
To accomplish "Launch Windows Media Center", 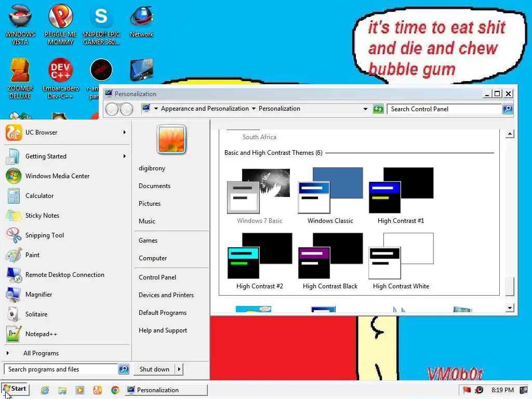I will coord(67,176).
